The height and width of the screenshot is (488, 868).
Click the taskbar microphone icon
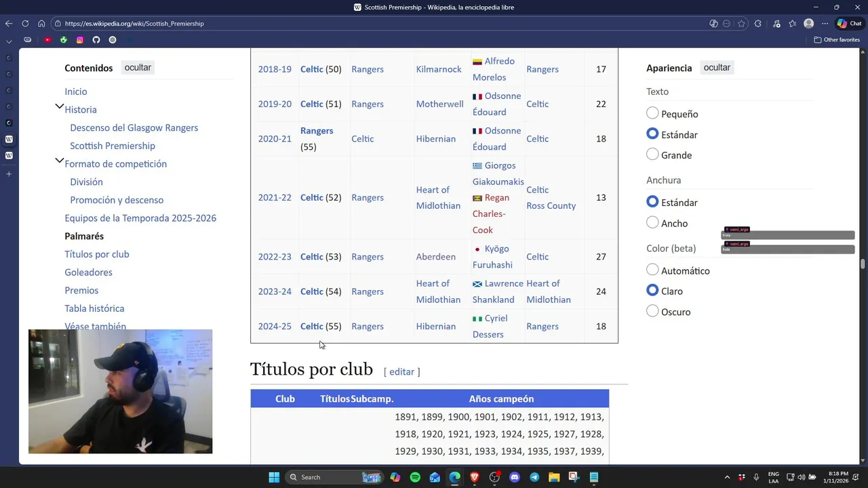tap(756, 477)
